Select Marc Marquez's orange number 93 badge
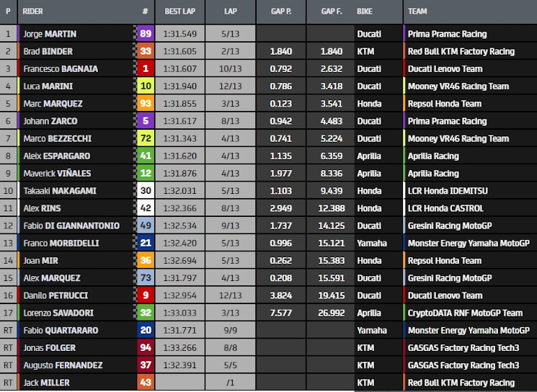Image resolution: width=537 pixels, height=392 pixels. tap(146, 103)
